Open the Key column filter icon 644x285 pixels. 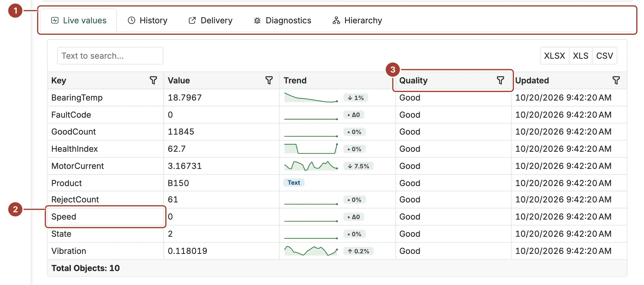[153, 80]
